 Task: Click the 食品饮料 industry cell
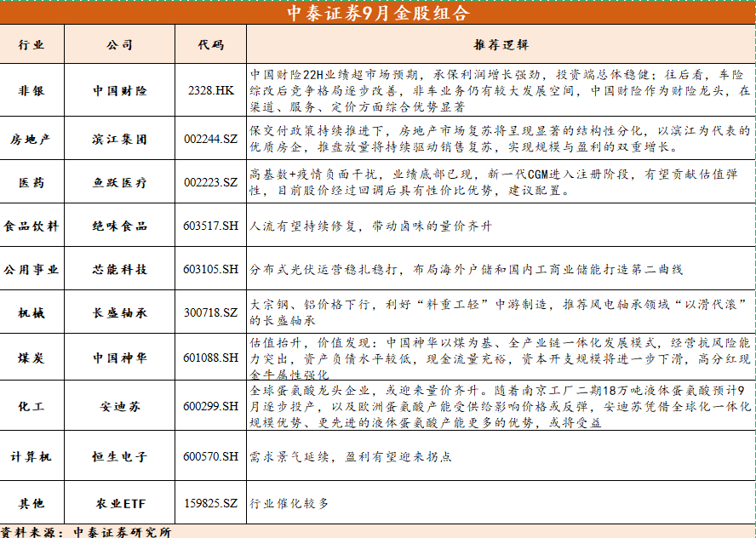click(31, 226)
